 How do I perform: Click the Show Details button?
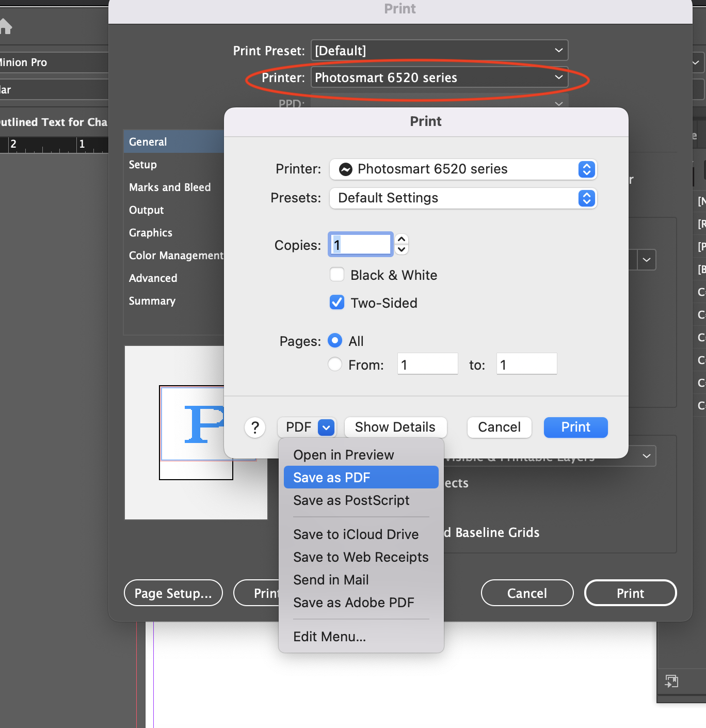click(x=395, y=427)
